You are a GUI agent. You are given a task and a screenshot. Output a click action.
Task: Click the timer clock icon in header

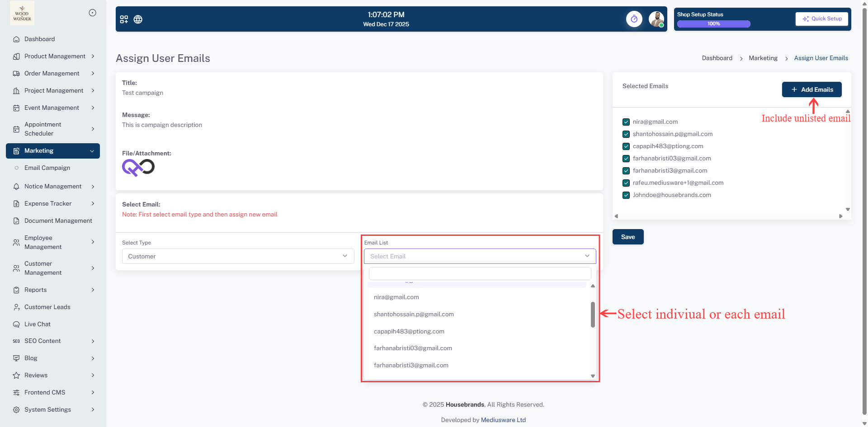click(x=634, y=19)
